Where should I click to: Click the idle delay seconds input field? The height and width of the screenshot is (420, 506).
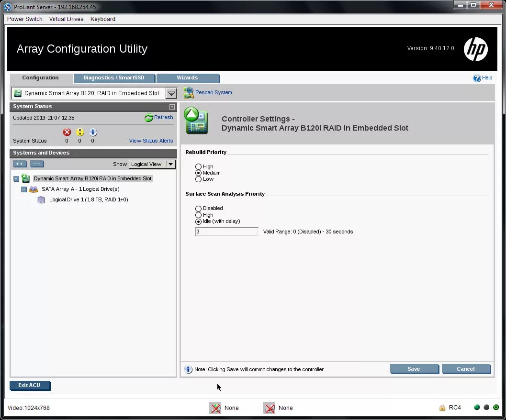coord(226,232)
